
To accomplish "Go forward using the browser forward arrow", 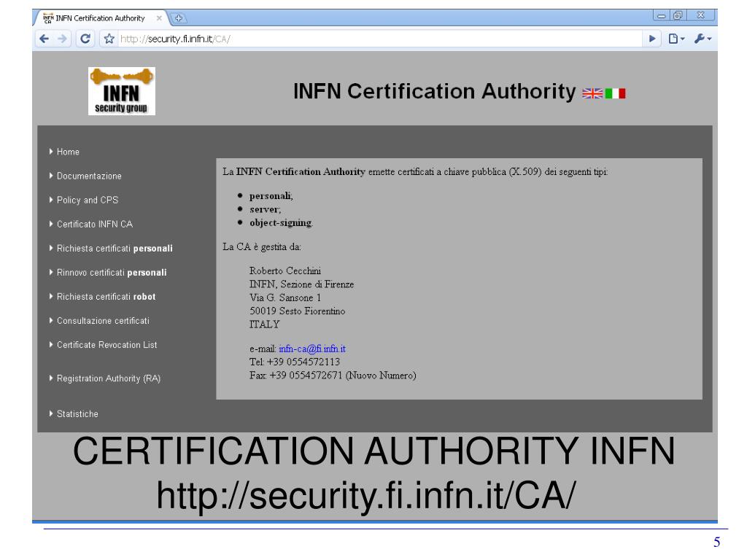I will [x=63, y=39].
